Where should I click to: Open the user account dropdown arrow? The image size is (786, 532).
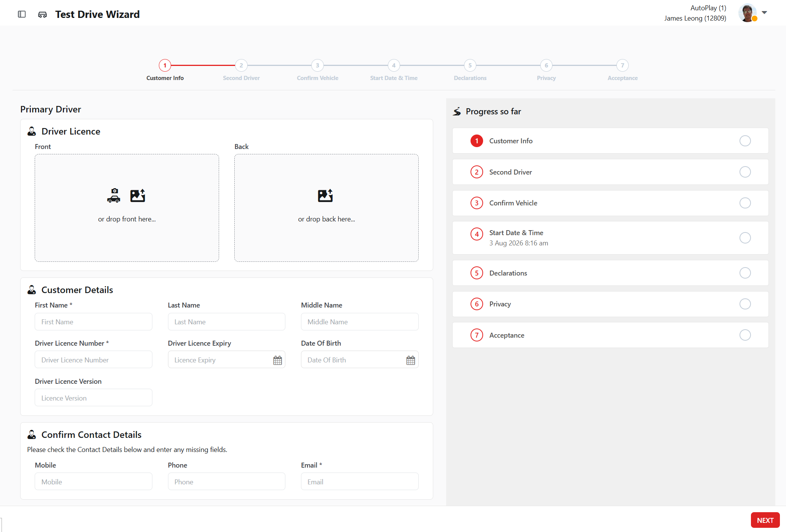click(764, 13)
